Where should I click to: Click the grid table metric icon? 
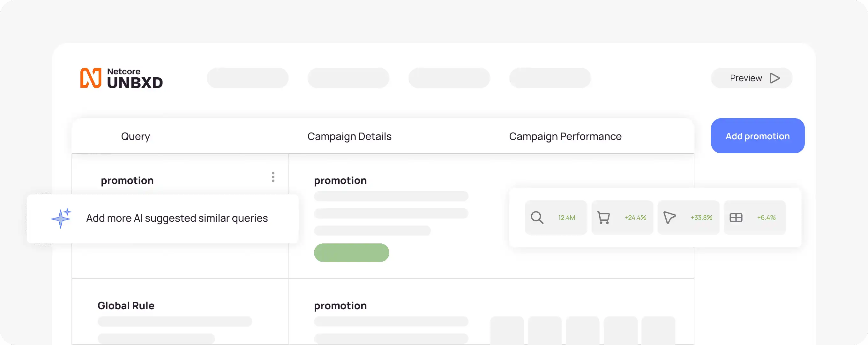click(736, 218)
